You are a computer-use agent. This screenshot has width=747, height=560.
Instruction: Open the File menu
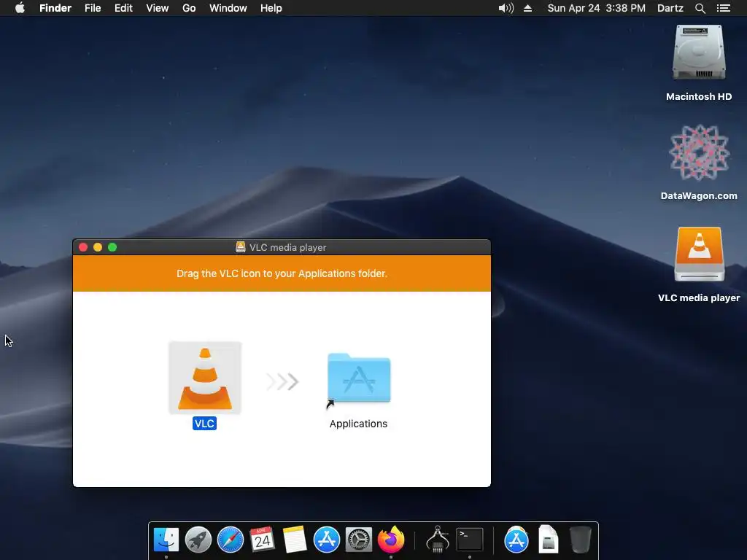coord(93,8)
